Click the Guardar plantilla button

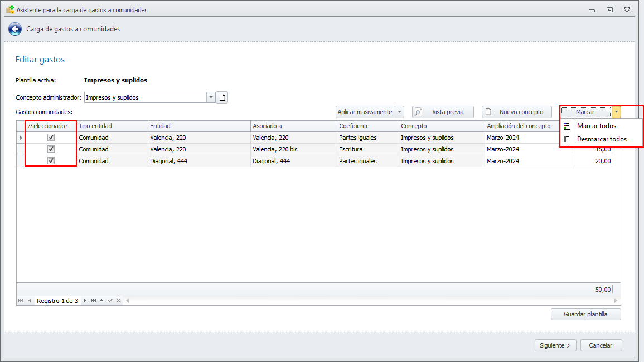pyautogui.click(x=585, y=314)
